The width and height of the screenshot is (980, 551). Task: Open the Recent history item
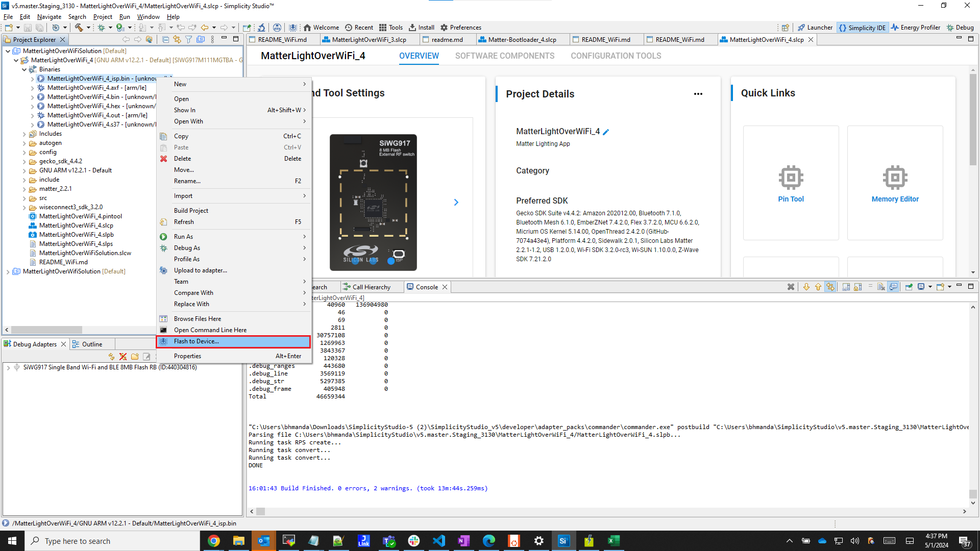359,28
